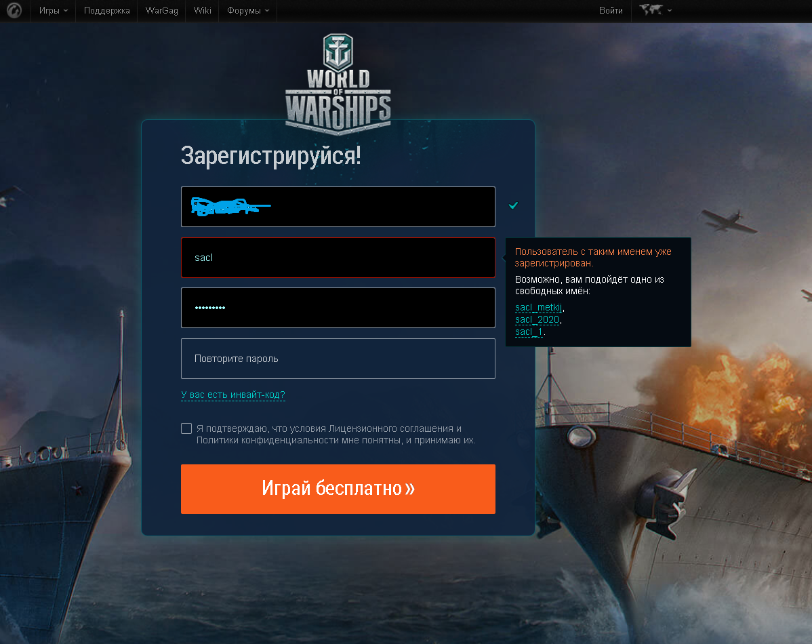
Task: Expand the Форумы dropdown menu
Action: [x=248, y=10]
